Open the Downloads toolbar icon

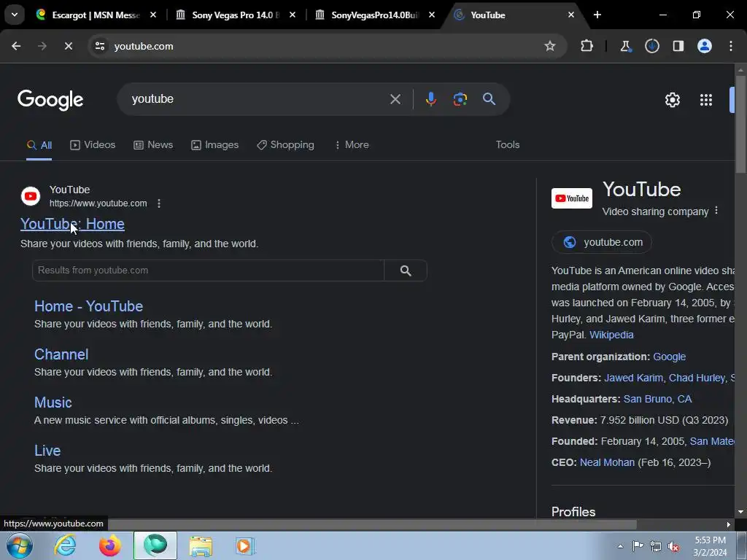tap(651, 46)
